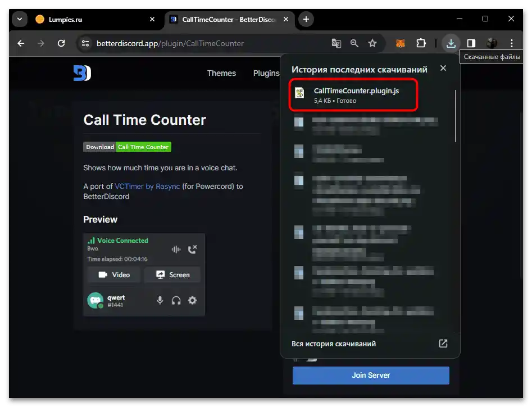
Task: Bookmark this page with the star icon
Action: click(372, 43)
